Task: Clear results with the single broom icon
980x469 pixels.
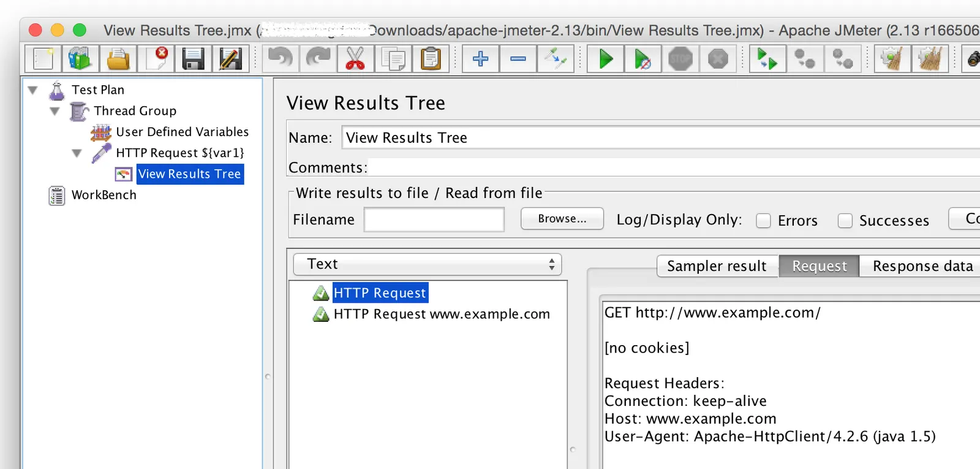Action: click(892, 59)
